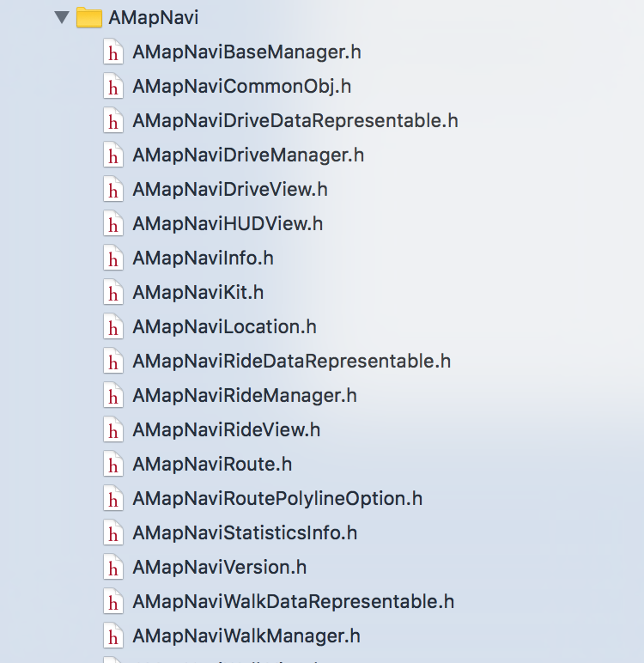Select AMapNaviDriveDataRepresentable.h in the list

295,120
